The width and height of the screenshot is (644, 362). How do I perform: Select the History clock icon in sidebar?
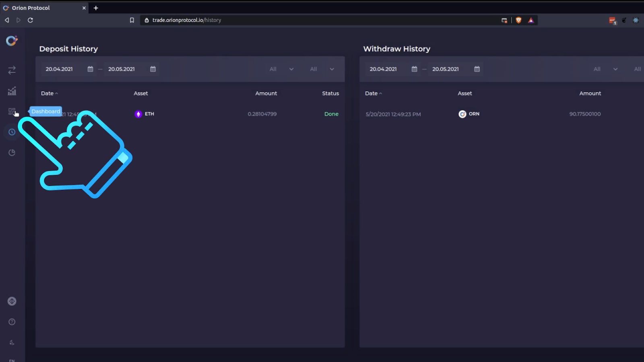pyautogui.click(x=12, y=132)
